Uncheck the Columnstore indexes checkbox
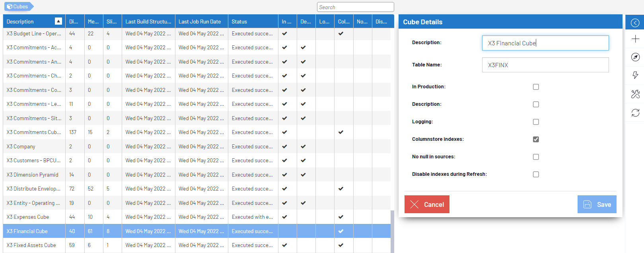644x253 pixels. (x=536, y=139)
